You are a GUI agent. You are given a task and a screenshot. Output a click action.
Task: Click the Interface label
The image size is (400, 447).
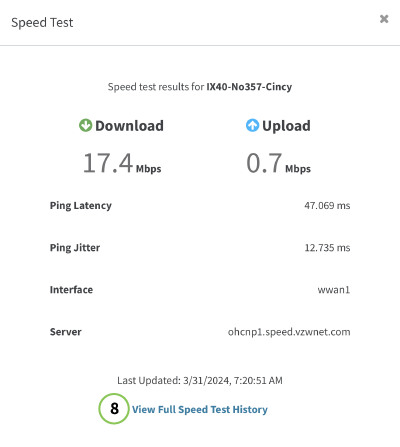click(x=71, y=290)
